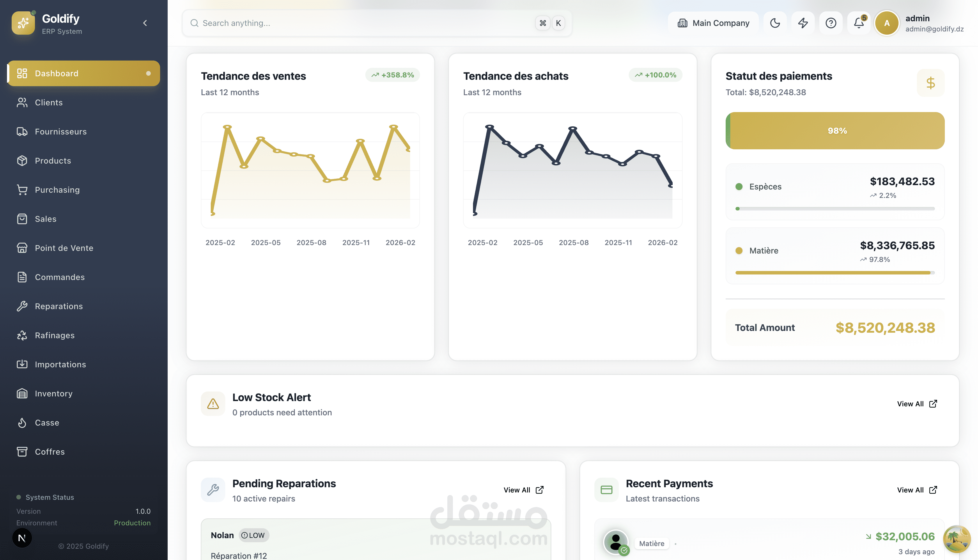Navigate to Rafinages section
Image resolution: width=978 pixels, height=560 pixels.
pos(55,335)
